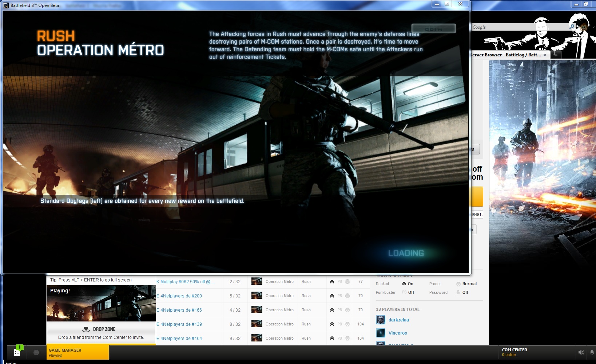Click the Preset Normal skull icon in Server Settings

(x=458, y=284)
